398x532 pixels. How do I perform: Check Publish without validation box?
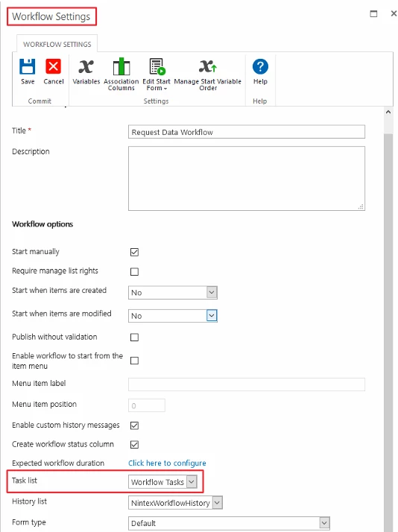pyautogui.click(x=134, y=338)
